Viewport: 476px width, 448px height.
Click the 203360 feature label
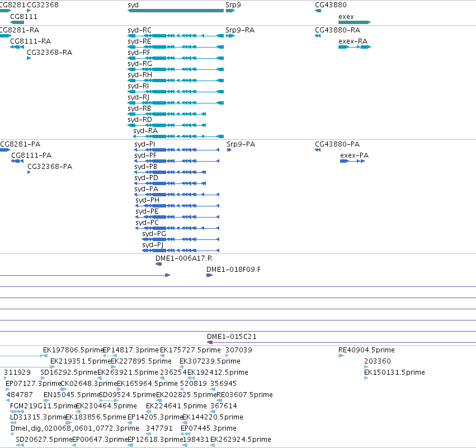tap(378, 361)
